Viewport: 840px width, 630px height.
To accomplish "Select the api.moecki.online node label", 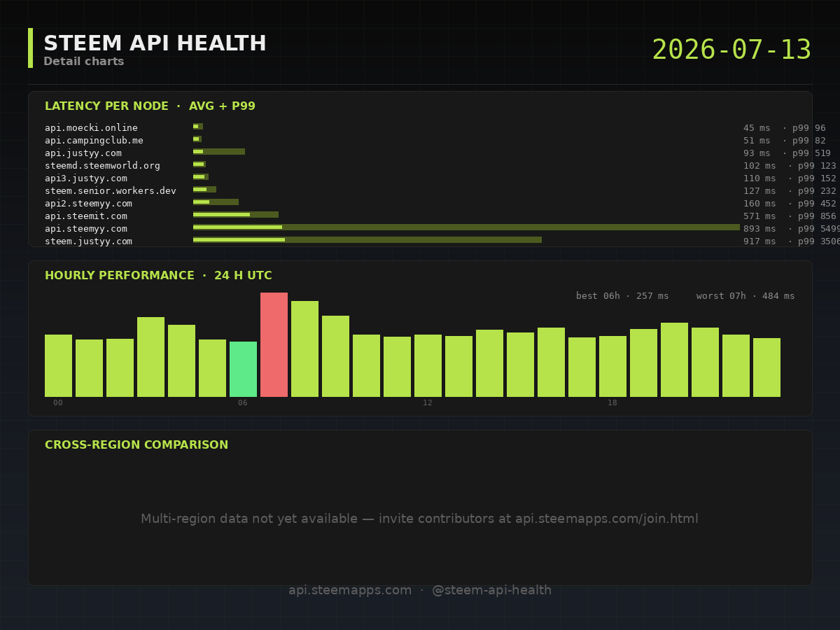I will [91, 128].
